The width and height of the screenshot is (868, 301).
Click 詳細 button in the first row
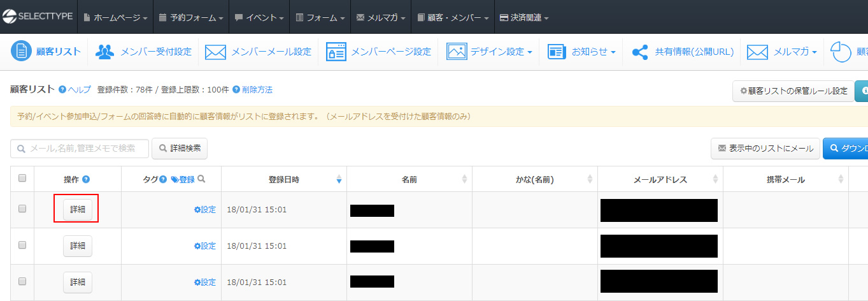77,210
